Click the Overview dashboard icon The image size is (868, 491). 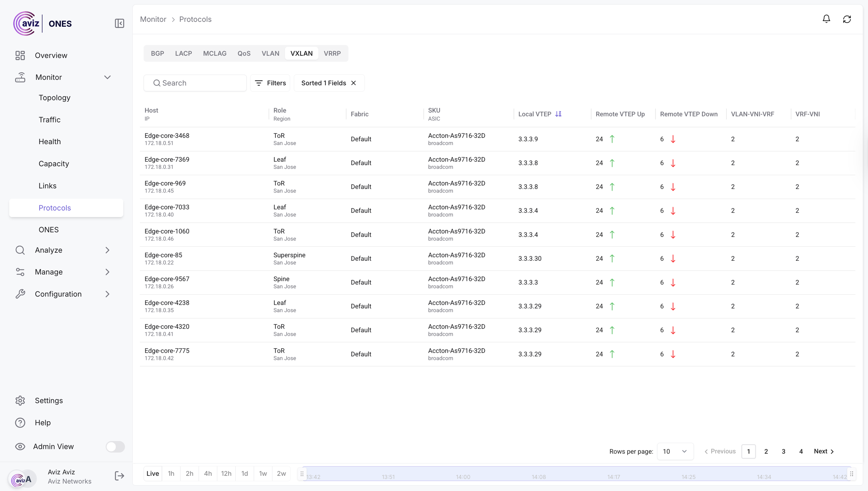(20, 55)
